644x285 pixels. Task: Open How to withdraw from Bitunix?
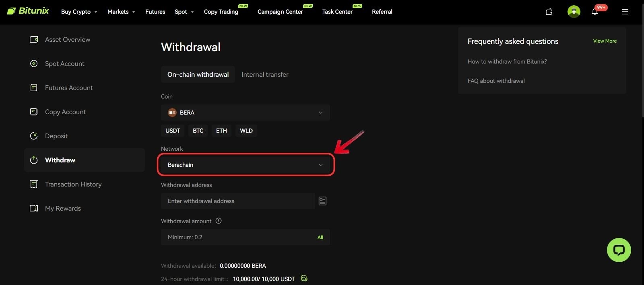coord(507,62)
